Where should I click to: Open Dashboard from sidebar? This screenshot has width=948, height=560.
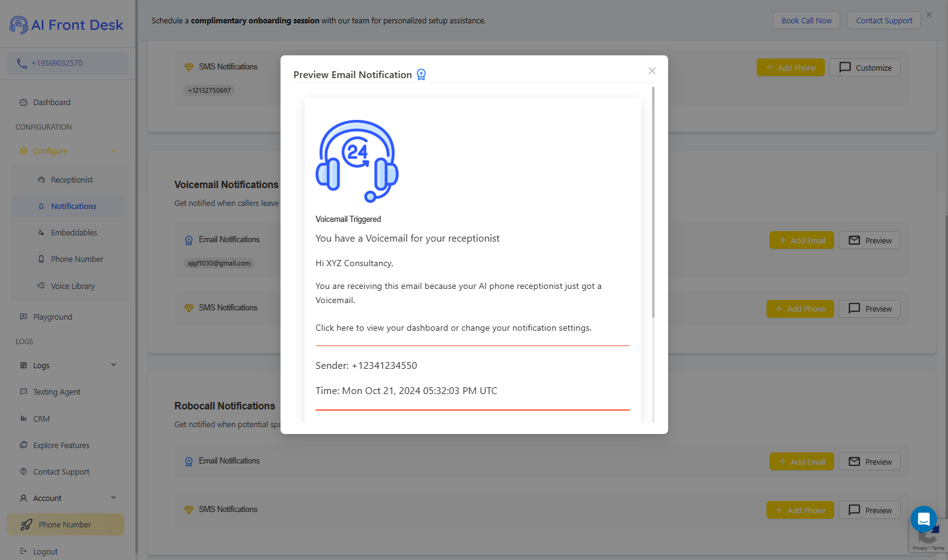52,102
